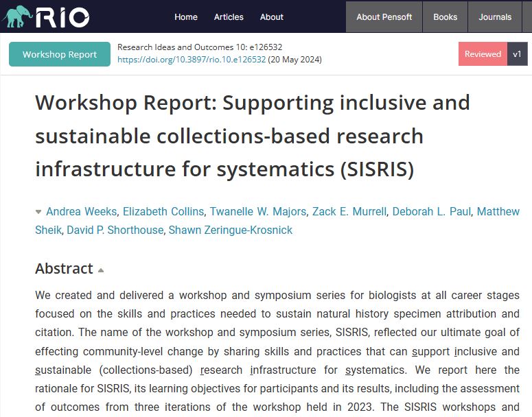Open author Elizabeth Collins profile
This screenshot has height=417, width=532.
click(163, 211)
